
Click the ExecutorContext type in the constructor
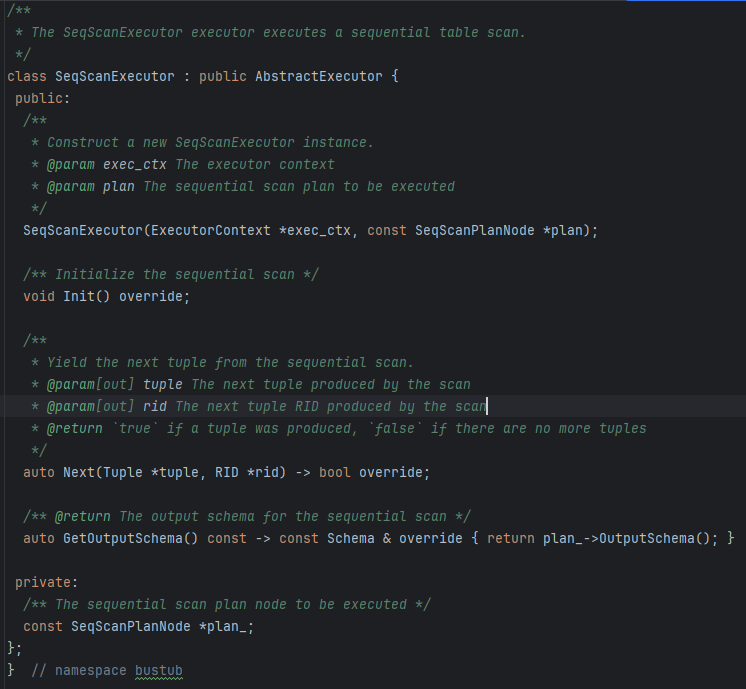click(210, 231)
